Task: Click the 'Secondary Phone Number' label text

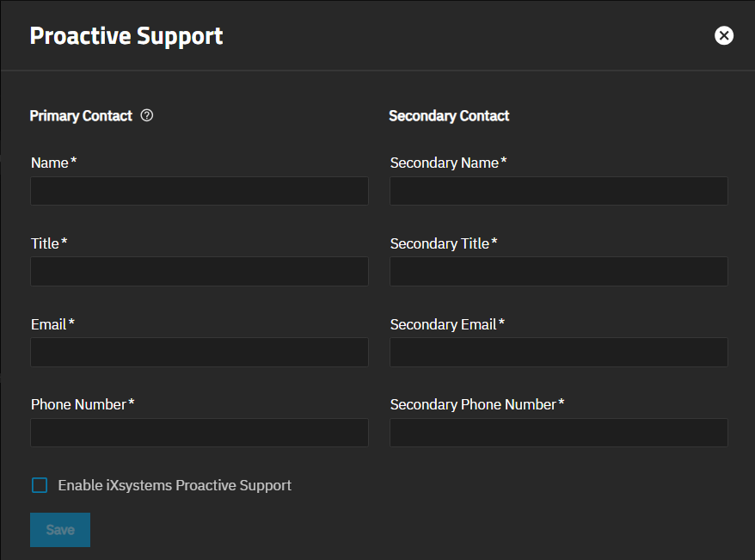Action: pos(473,404)
